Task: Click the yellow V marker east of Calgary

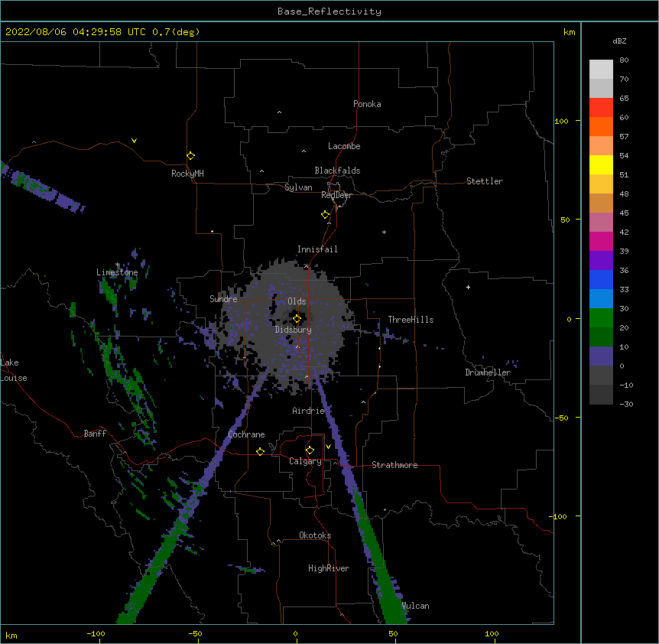Action: click(x=328, y=447)
